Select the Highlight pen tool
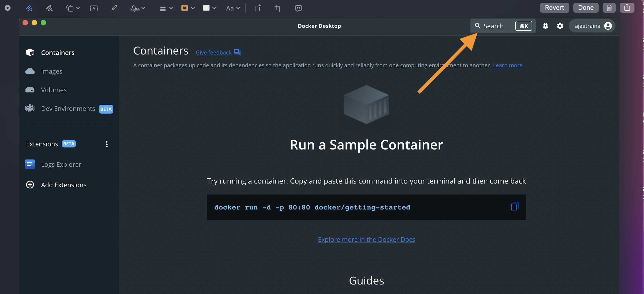Viewport: 644px width, 294px height. pos(114,8)
